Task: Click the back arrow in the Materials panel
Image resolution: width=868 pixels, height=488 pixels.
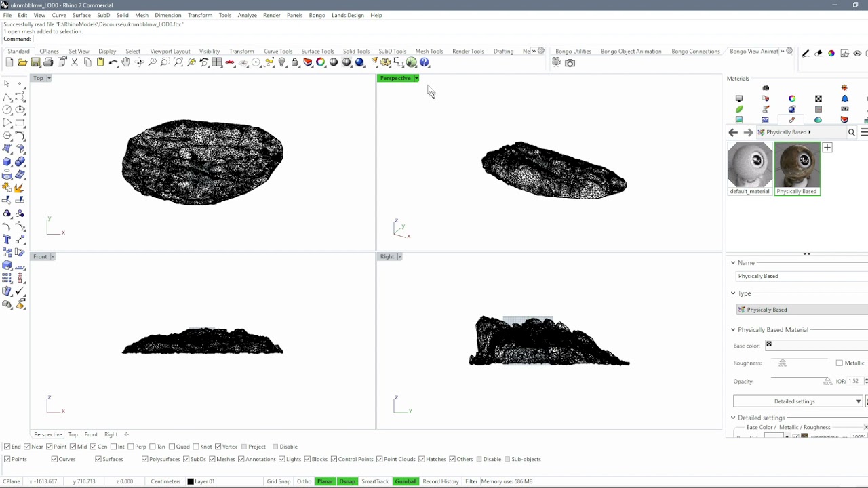Action: pyautogui.click(x=733, y=132)
